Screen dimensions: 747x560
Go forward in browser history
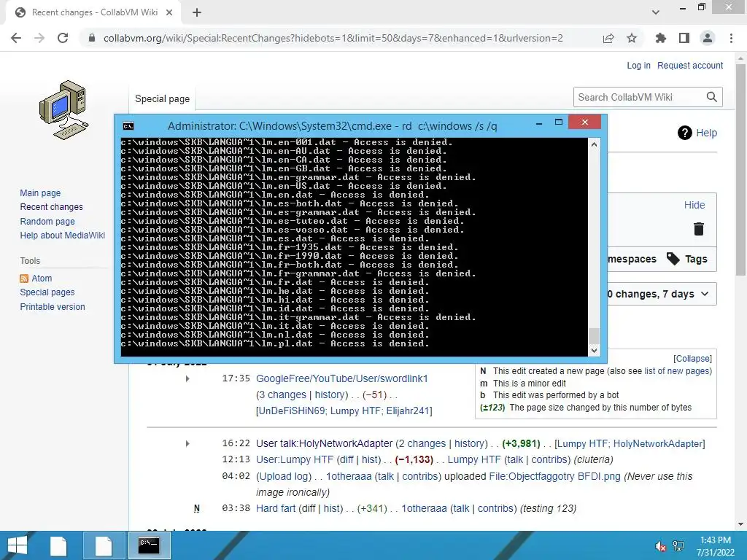pos(39,38)
